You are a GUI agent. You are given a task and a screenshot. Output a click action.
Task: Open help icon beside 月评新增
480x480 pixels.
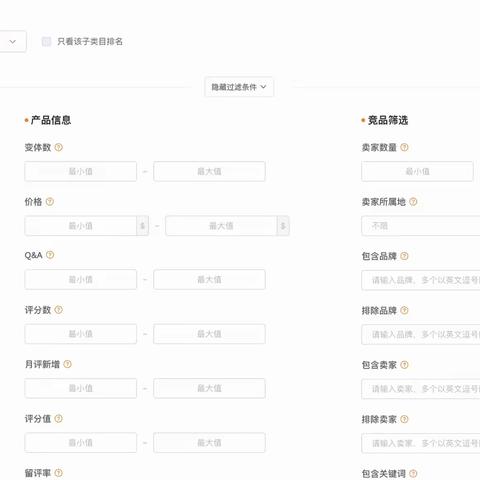[67, 364]
